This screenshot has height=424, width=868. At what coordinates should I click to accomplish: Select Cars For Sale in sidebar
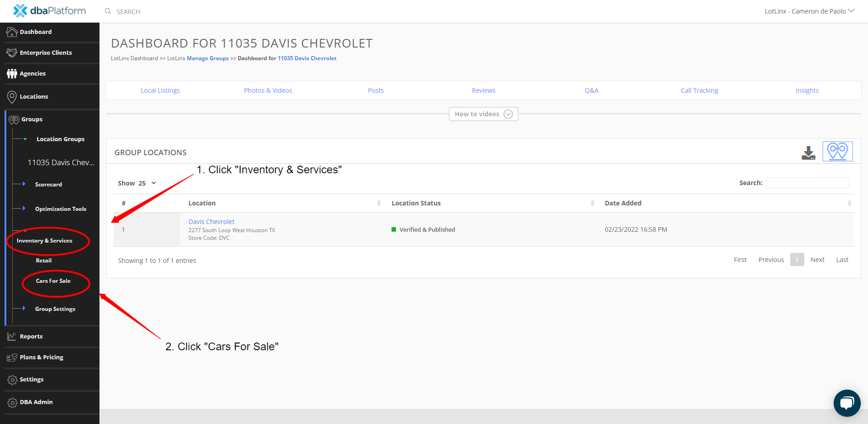coord(53,281)
